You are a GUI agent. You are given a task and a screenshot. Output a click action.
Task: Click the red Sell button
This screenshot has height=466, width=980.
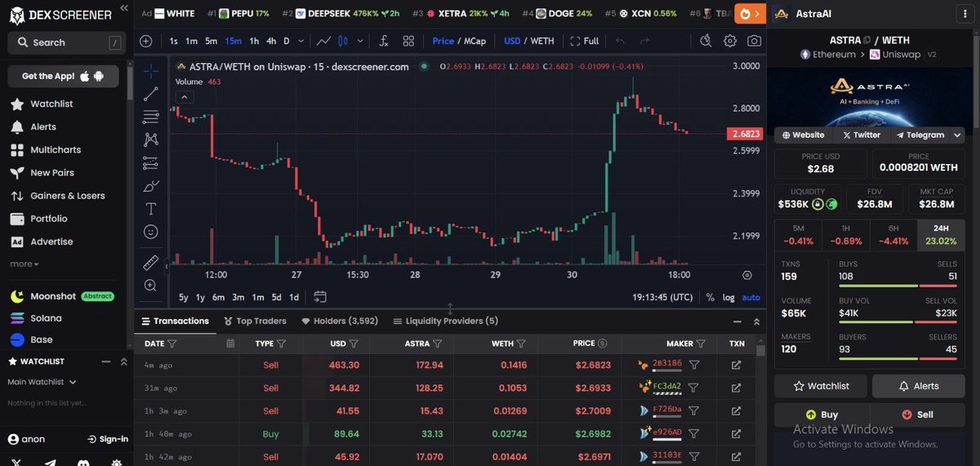point(918,415)
